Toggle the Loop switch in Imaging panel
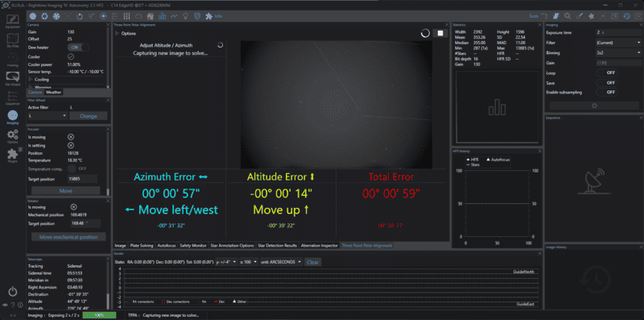Image resolution: width=644 pixels, height=320 pixels. 607,73
